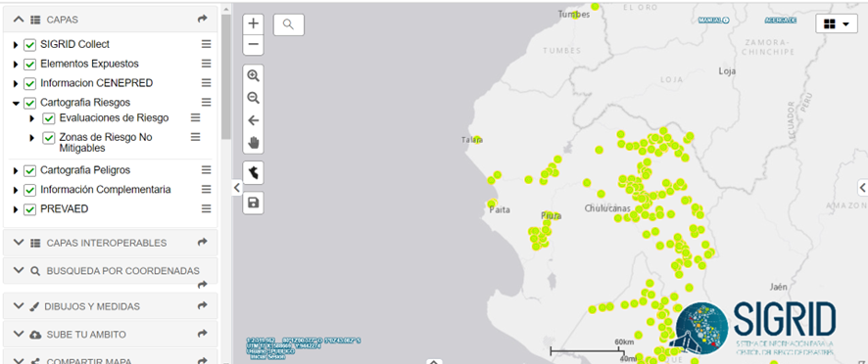Click the left panel vertical scrollbar
This screenshot has height=364, width=868.
pyautogui.click(x=226, y=77)
